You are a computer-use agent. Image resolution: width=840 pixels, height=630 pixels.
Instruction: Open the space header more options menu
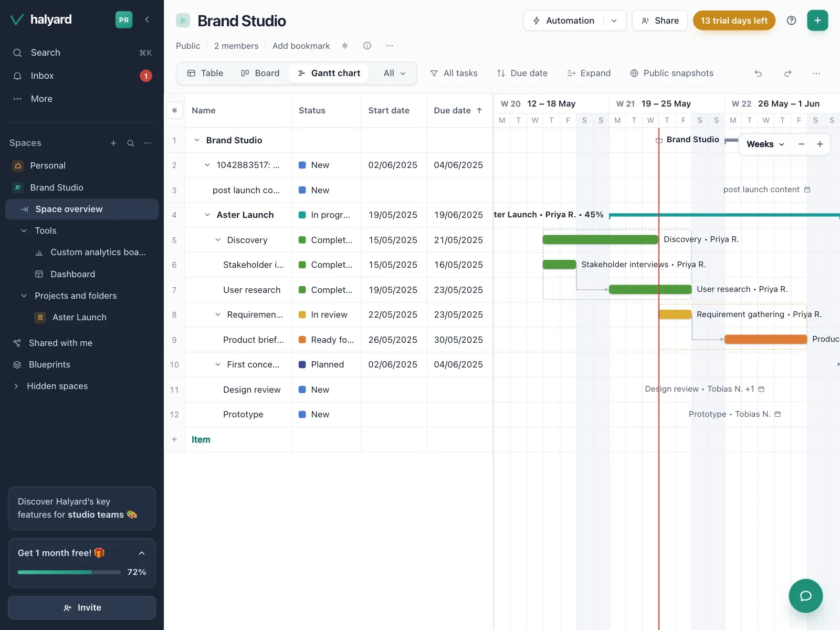(390, 46)
